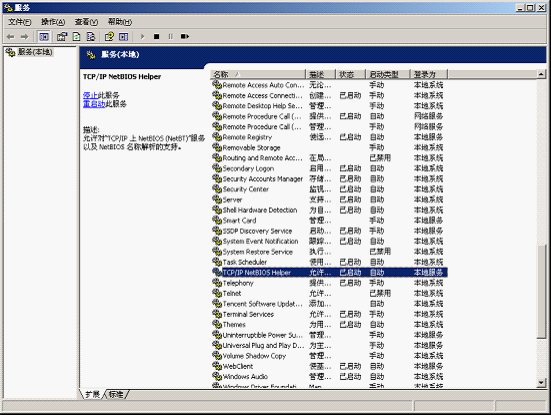Click the Restart Service toolbar button
The width and height of the screenshot is (551, 415).
coord(185,37)
